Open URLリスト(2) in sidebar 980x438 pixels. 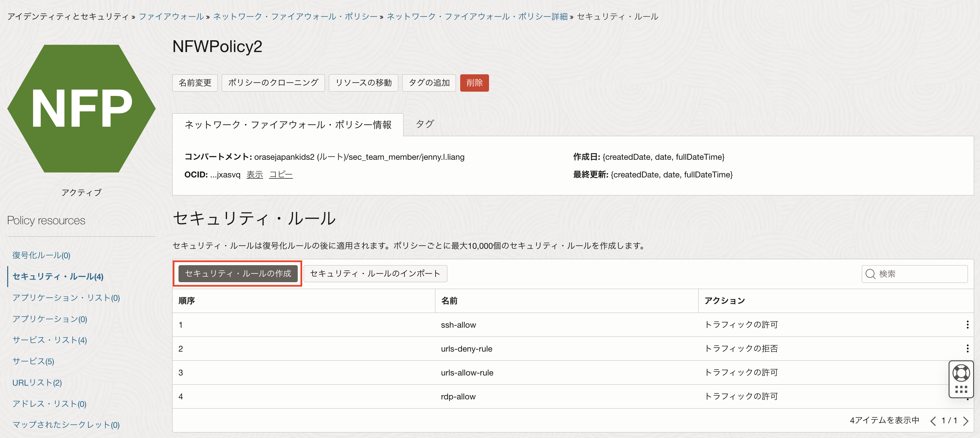pyautogui.click(x=37, y=382)
